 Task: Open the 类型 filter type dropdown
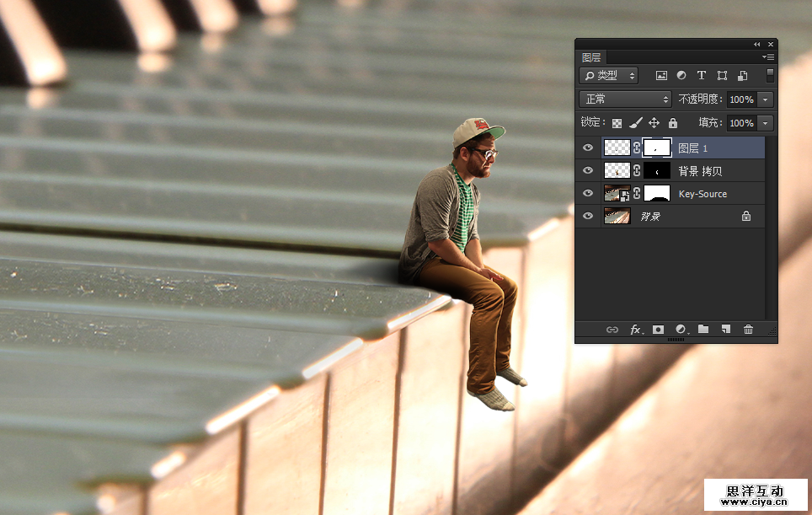point(609,76)
